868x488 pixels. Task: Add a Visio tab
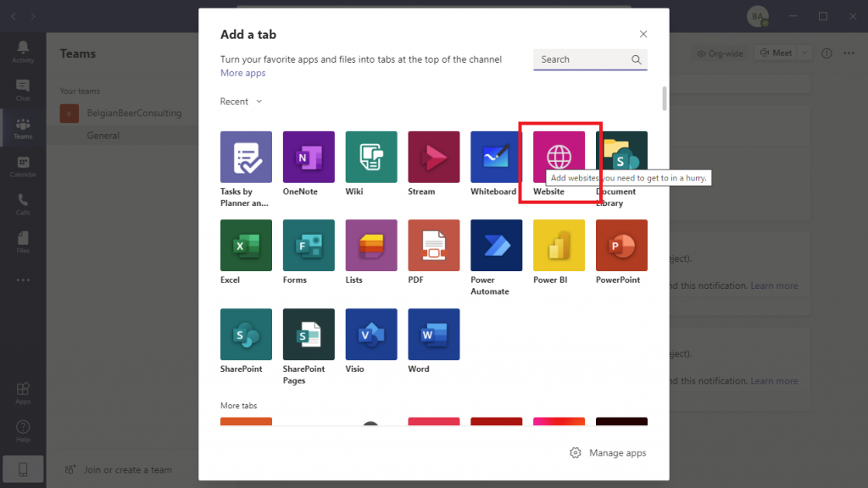click(371, 334)
